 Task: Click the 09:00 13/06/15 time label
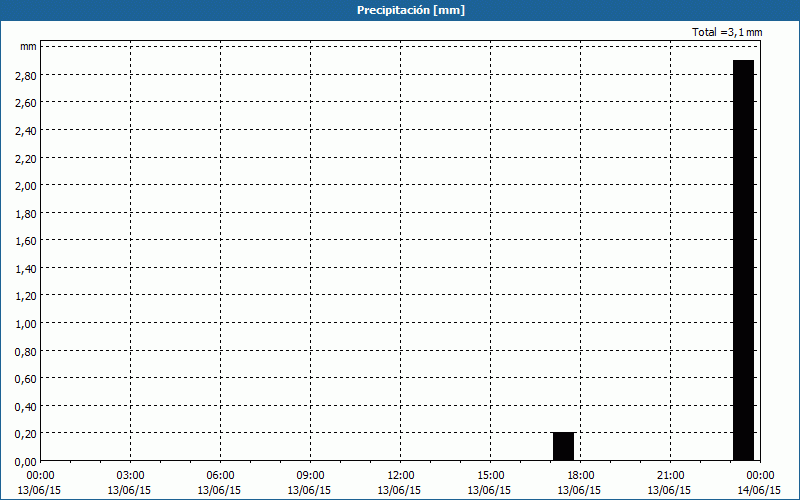click(310, 483)
